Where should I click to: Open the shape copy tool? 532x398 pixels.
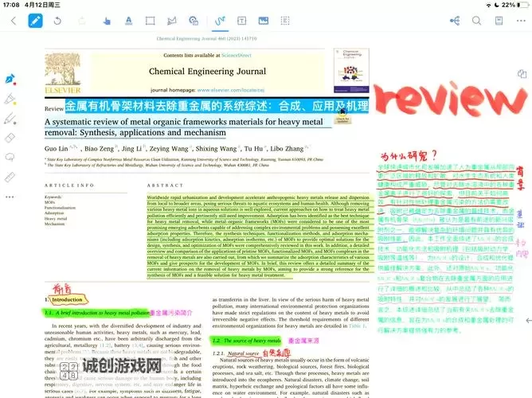tap(194, 21)
